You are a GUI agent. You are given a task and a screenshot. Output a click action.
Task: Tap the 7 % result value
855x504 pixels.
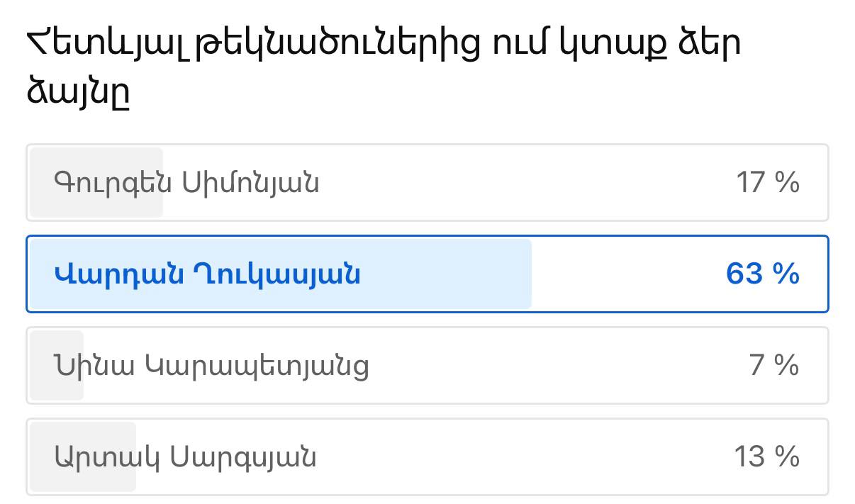click(774, 366)
